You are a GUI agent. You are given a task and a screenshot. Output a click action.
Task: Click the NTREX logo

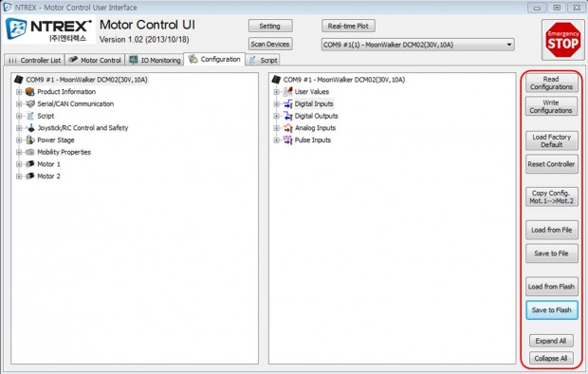pos(48,30)
